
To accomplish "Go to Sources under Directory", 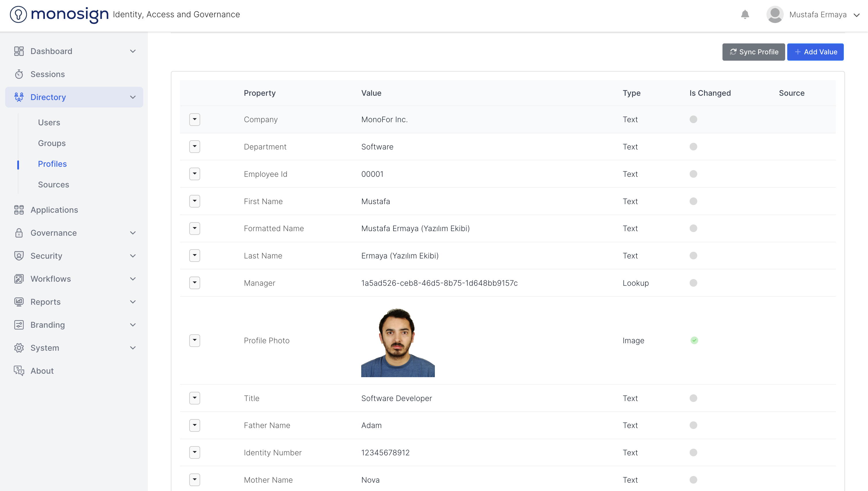I will [53, 185].
